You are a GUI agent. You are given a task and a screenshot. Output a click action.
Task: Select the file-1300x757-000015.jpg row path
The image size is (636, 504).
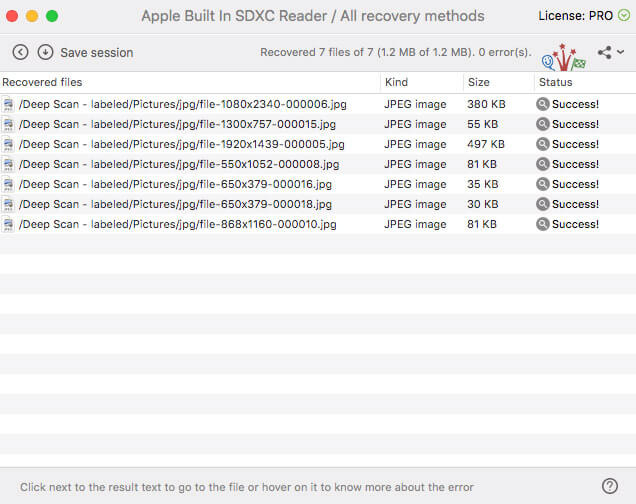pyautogui.click(x=177, y=124)
